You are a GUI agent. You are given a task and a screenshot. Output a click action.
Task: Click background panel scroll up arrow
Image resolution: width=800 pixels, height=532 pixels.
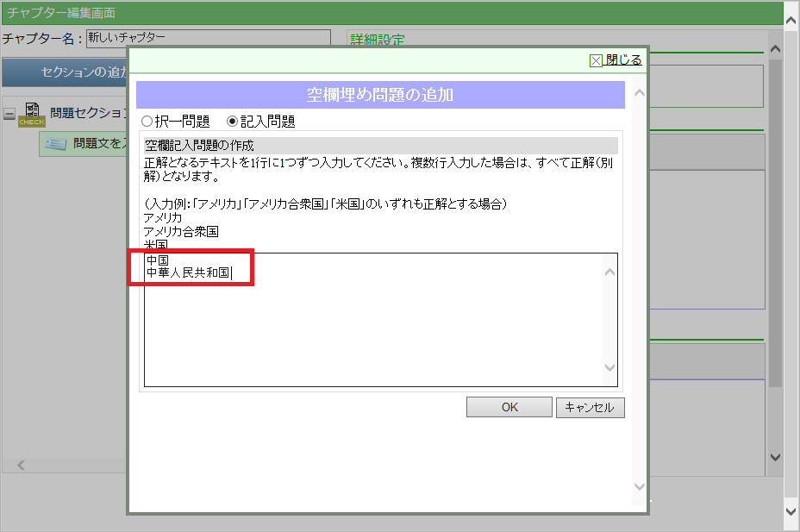coord(775,49)
